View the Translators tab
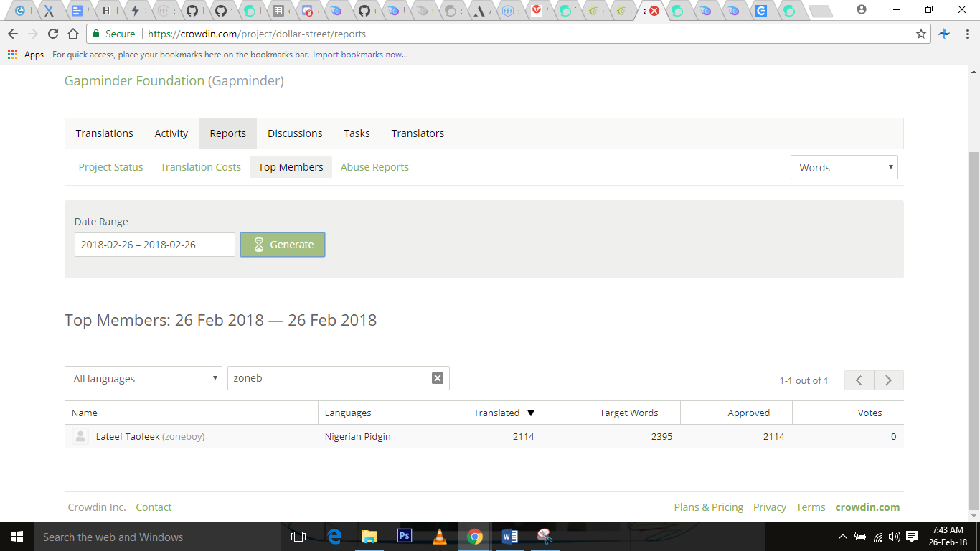Image resolution: width=980 pixels, height=551 pixels. [418, 133]
